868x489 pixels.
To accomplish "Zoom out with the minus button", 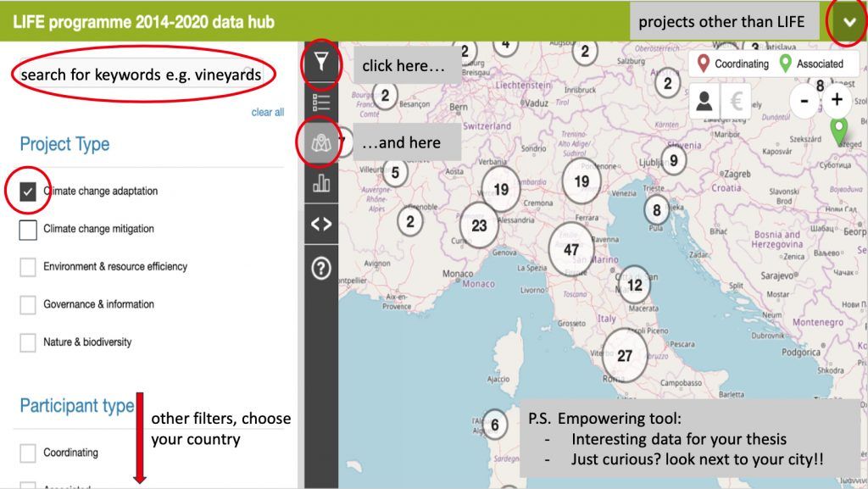I will click(804, 102).
